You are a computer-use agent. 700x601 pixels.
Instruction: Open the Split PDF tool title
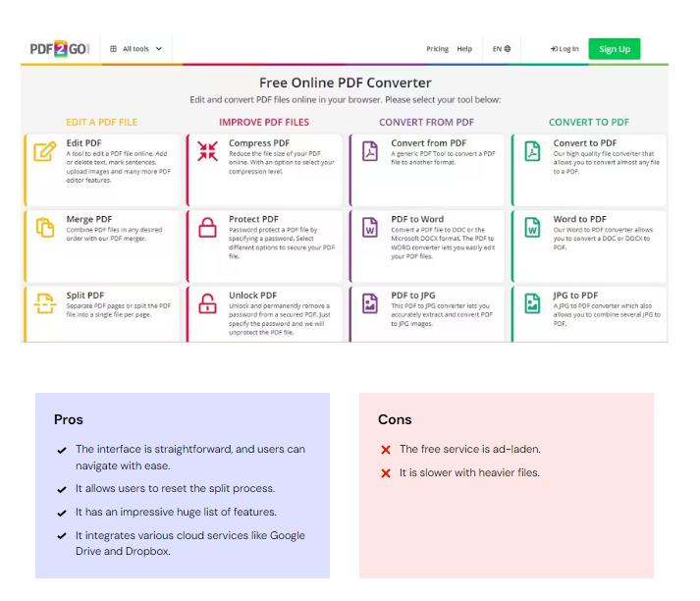(85, 296)
